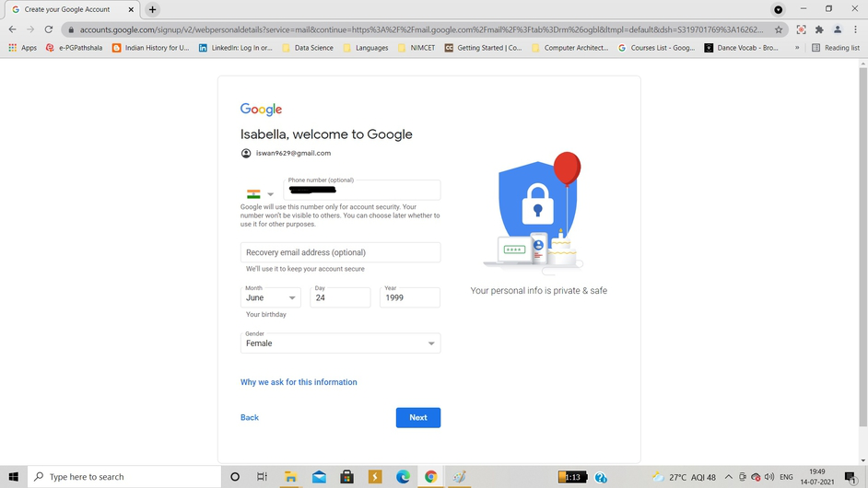868x488 pixels.
Task: Click the 1:13 timer icon on taskbar
Action: 572,477
